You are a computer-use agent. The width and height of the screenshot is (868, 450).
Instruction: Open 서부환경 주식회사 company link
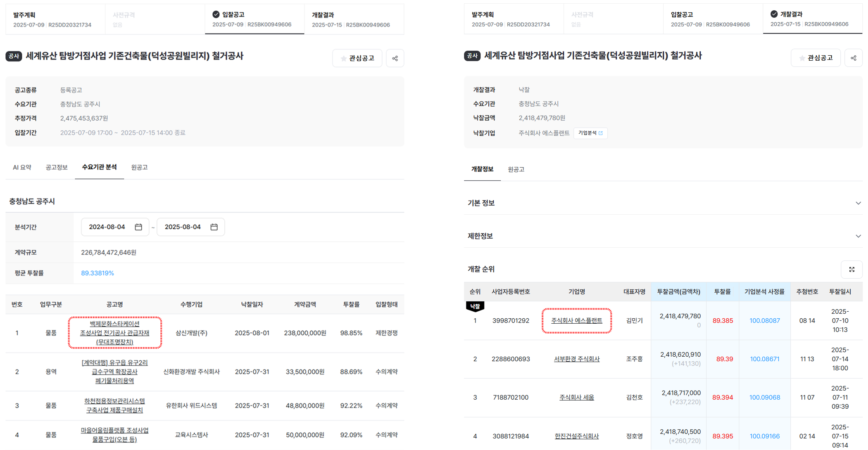576,359
